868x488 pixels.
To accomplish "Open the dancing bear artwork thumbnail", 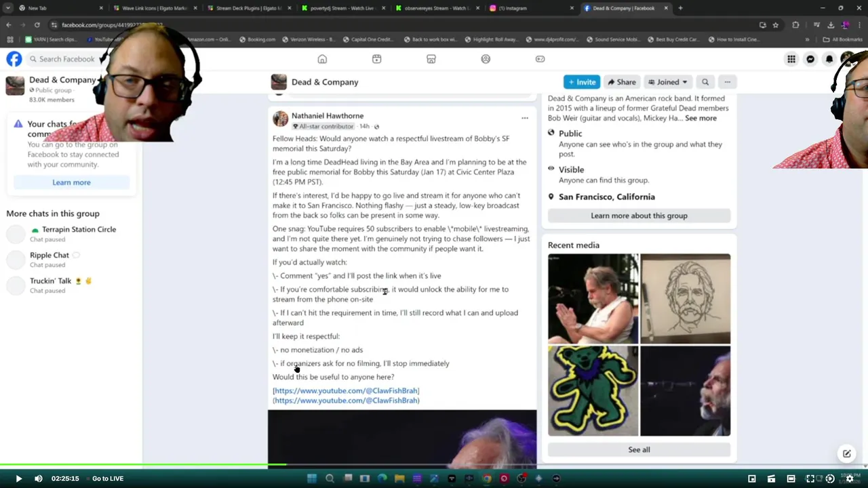I will point(593,391).
